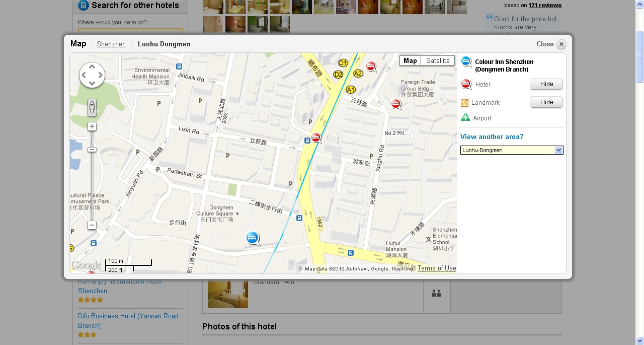Click the blue hotel icon in the map legend
Viewport: 644px width, 345px height.
pos(466,62)
